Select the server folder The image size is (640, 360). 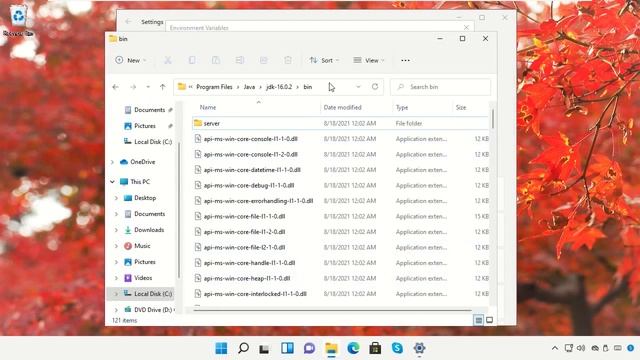(x=340, y=123)
